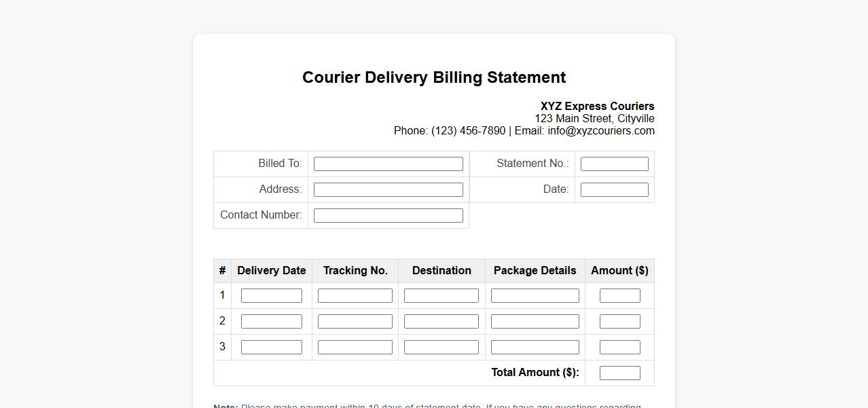Focus row 2 Destination field
Screen dimensions: 868x408
click(x=441, y=321)
